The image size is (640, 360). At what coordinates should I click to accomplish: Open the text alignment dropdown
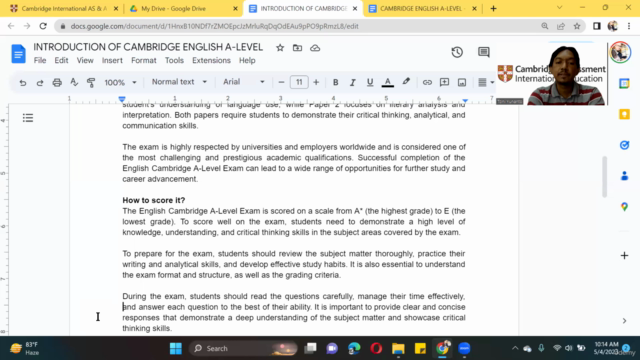click(485, 82)
